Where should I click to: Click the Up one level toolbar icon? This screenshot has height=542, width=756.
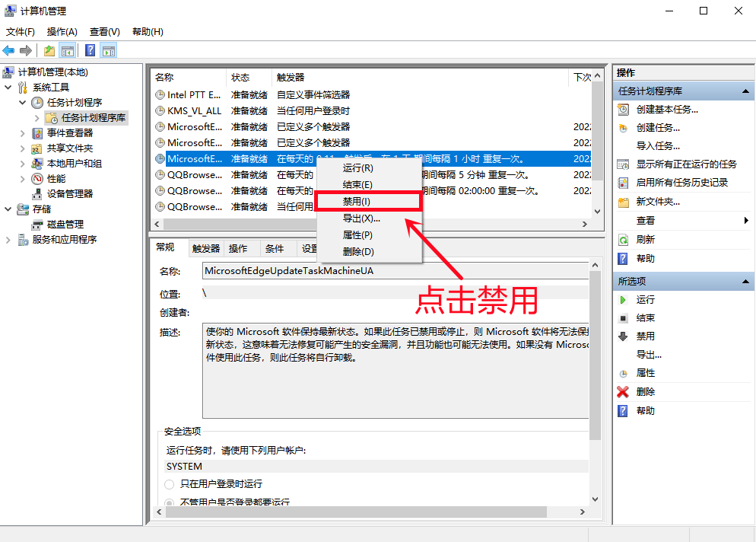tap(49, 50)
